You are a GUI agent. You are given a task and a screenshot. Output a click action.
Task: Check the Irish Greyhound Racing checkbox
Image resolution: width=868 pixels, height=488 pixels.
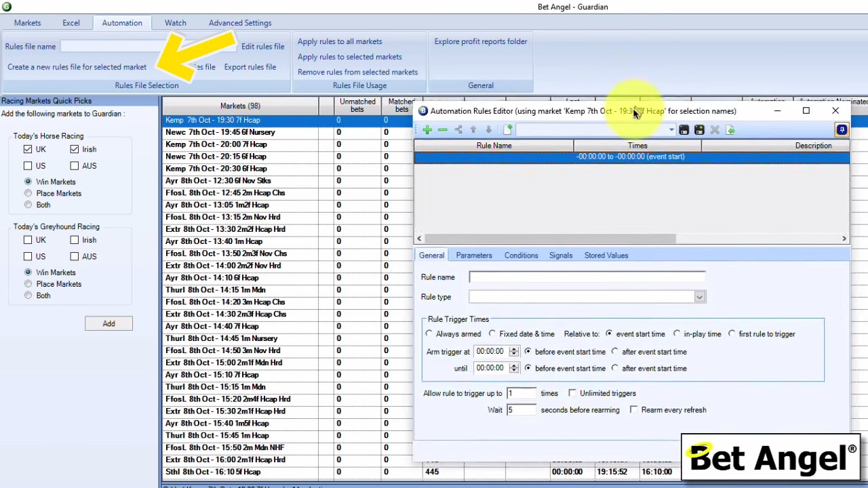tap(75, 240)
